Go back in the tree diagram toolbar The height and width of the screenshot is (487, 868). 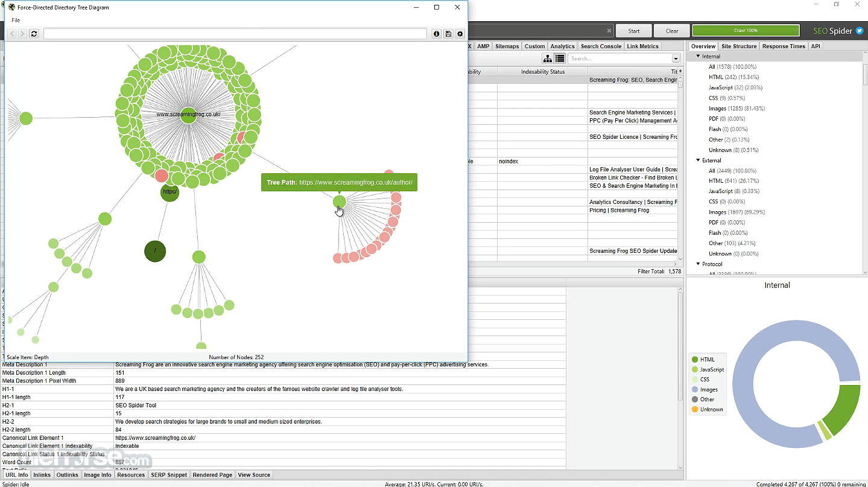[x=12, y=34]
